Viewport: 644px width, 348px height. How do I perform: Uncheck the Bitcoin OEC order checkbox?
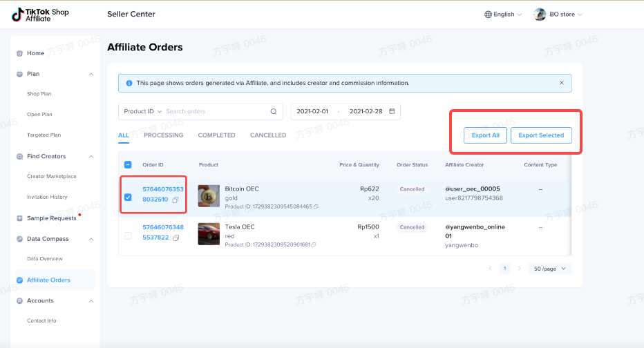pos(128,197)
